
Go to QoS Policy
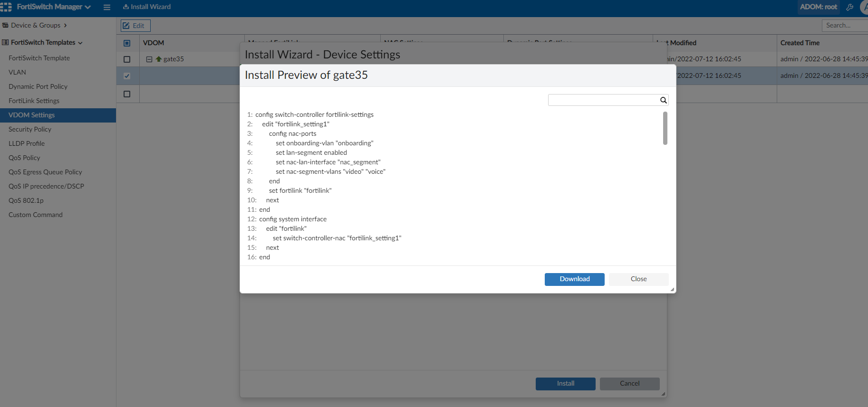pyautogui.click(x=24, y=158)
